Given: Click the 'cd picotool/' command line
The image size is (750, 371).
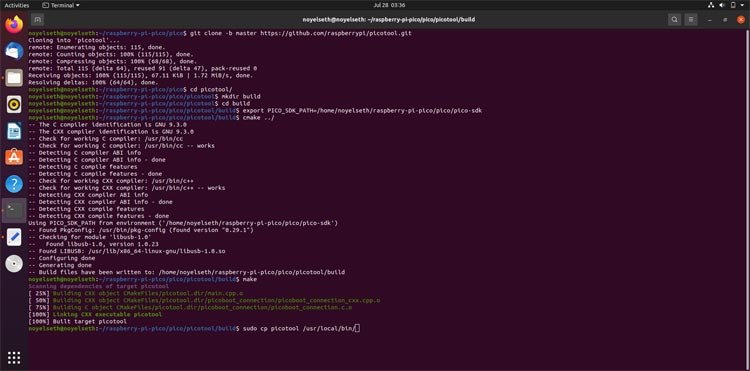Looking at the screenshot, I should point(131,89).
